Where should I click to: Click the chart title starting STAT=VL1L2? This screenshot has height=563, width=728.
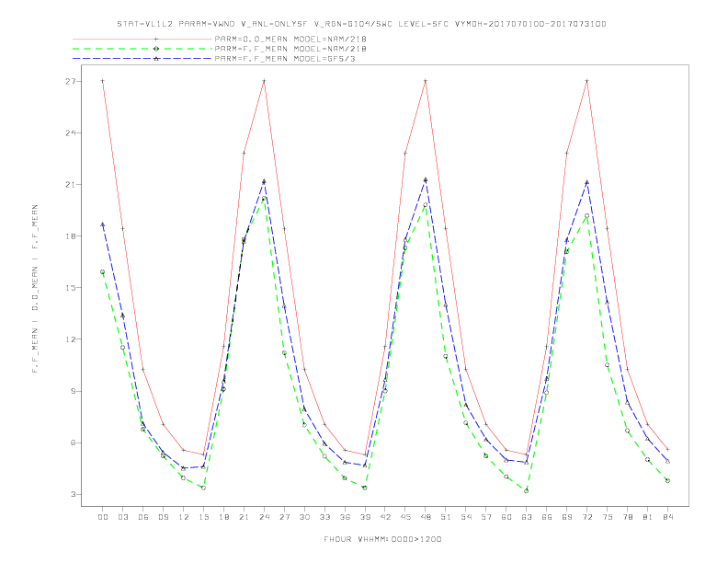point(361,24)
